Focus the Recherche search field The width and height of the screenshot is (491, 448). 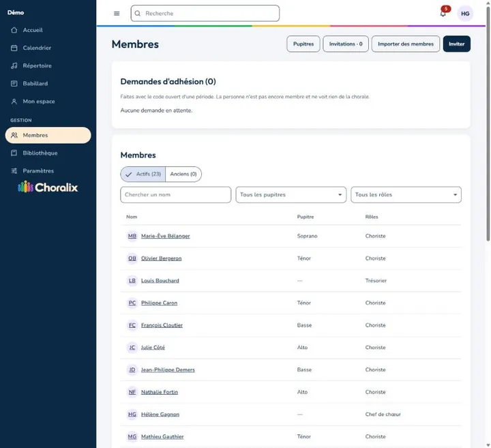(x=205, y=14)
